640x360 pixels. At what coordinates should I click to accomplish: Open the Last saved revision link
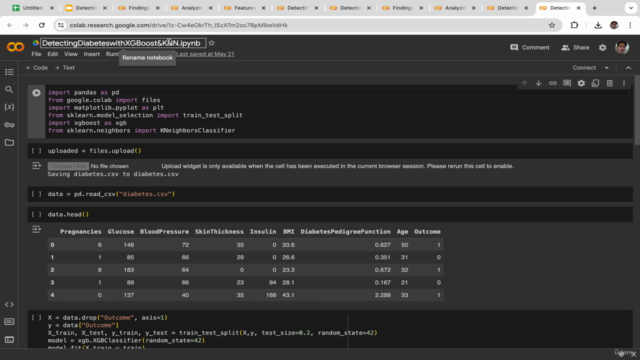206,54
